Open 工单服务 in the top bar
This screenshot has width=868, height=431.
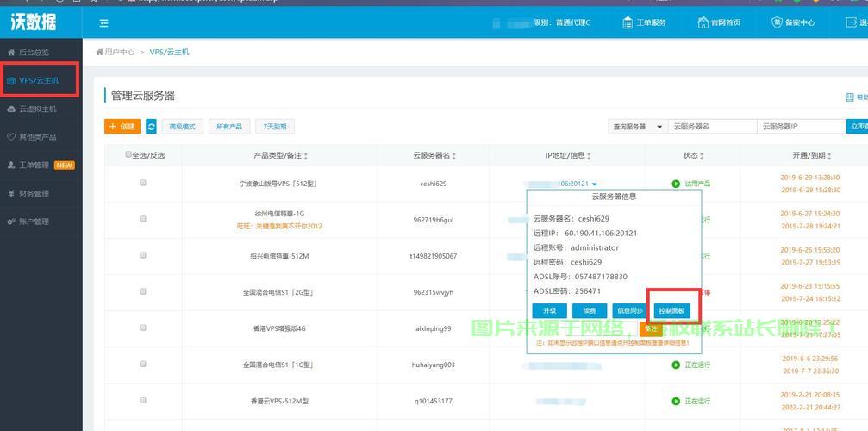point(645,22)
